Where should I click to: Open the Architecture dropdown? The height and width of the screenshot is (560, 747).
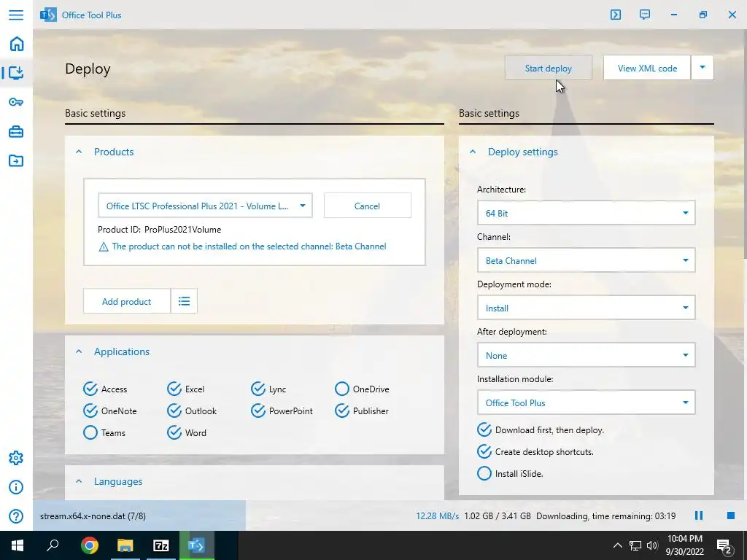point(586,213)
